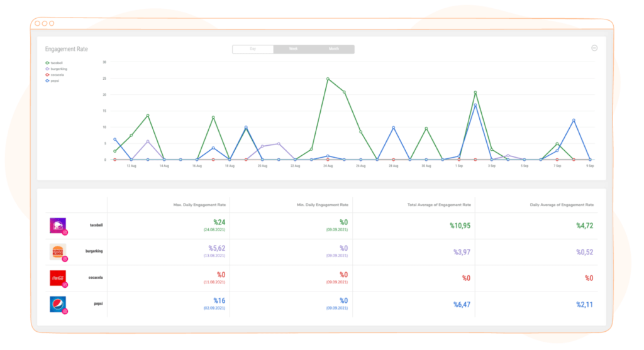Click the Instagram badge on Taco Bell logo
The width and height of the screenshot is (644, 350).
click(65, 232)
